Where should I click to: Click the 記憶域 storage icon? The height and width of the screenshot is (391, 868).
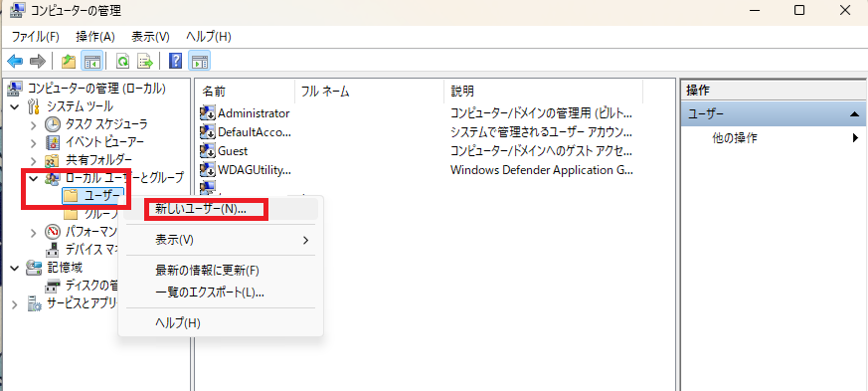coord(35,268)
